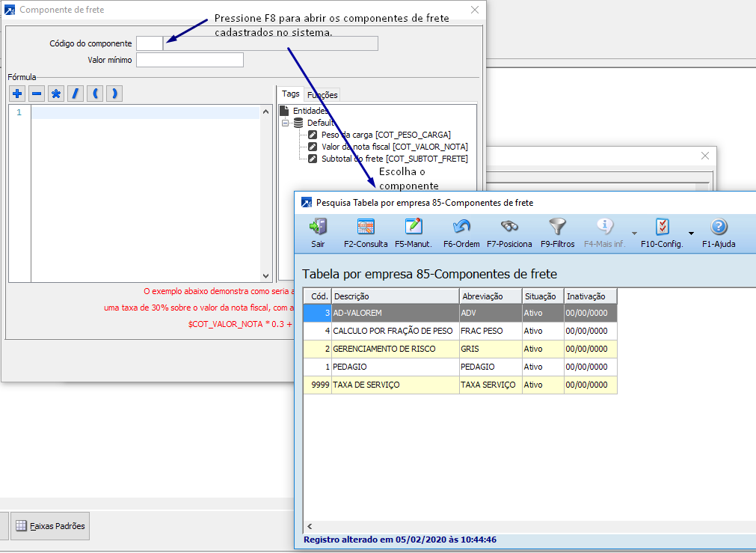
Task: Click the F6-Ordem sort icon
Action: (x=461, y=227)
